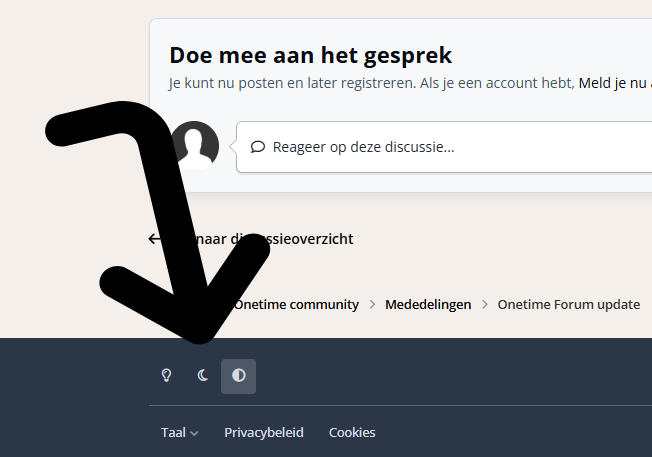
Task: Click the chevron before Onetime Forum update
Action: pyautogui.click(x=484, y=304)
